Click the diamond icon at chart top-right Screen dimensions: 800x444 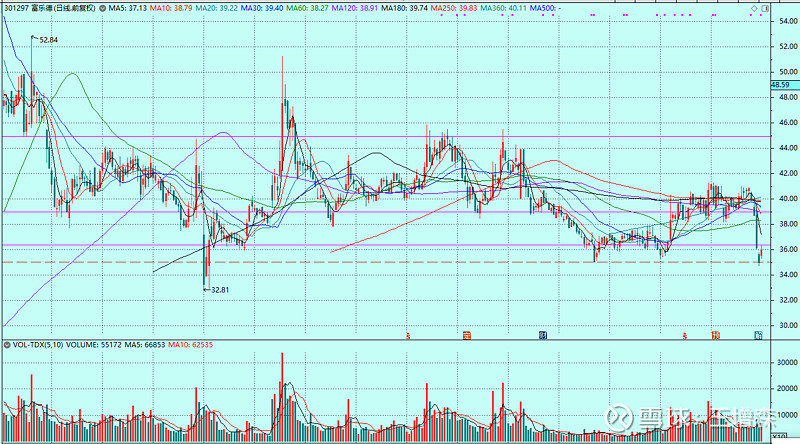(754, 9)
